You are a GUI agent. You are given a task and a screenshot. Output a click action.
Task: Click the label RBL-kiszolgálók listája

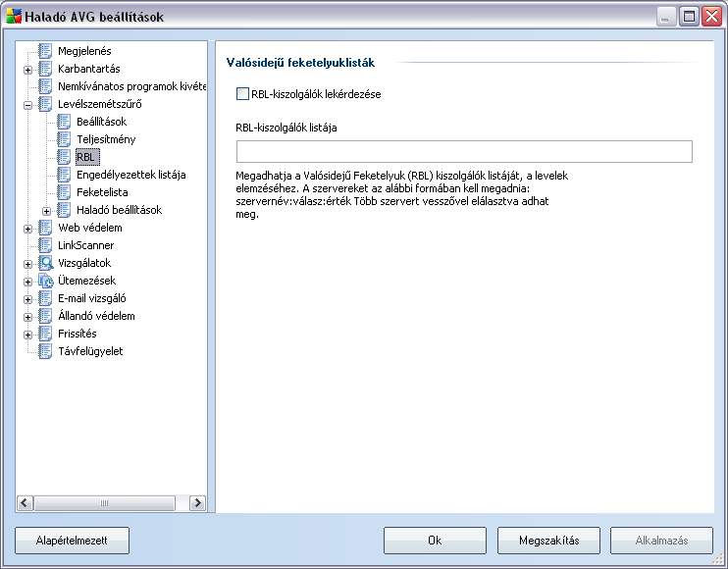point(286,128)
